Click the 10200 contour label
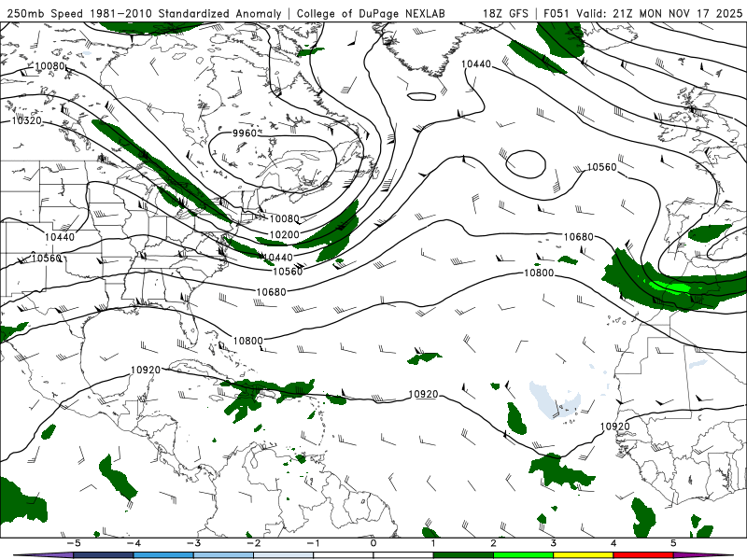This screenshot has width=747, height=560. [x=285, y=235]
